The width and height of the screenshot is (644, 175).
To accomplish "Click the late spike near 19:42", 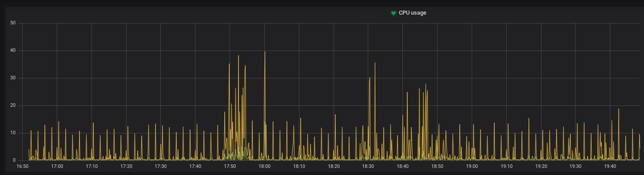I will pyautogui.click(x=618, y=109).
